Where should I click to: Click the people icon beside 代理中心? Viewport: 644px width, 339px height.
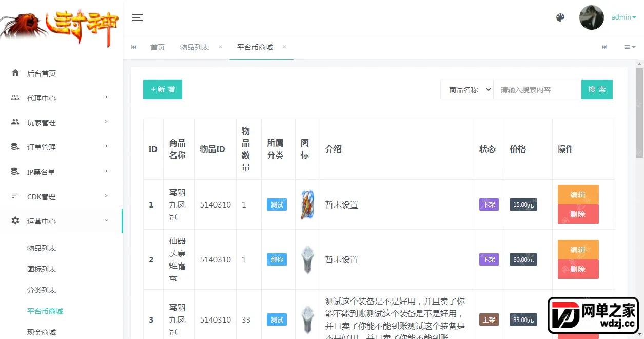coord(15,98)
